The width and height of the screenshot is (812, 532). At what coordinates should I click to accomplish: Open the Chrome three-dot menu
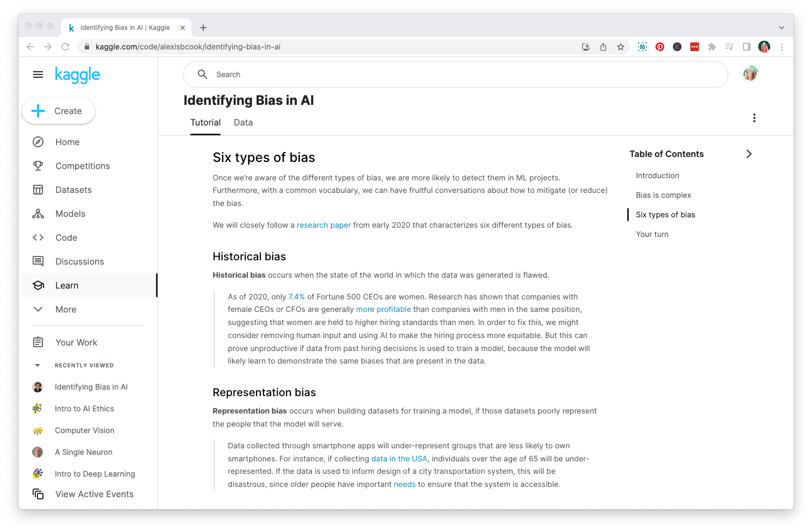pyautogui.click(x=782, y=47)
